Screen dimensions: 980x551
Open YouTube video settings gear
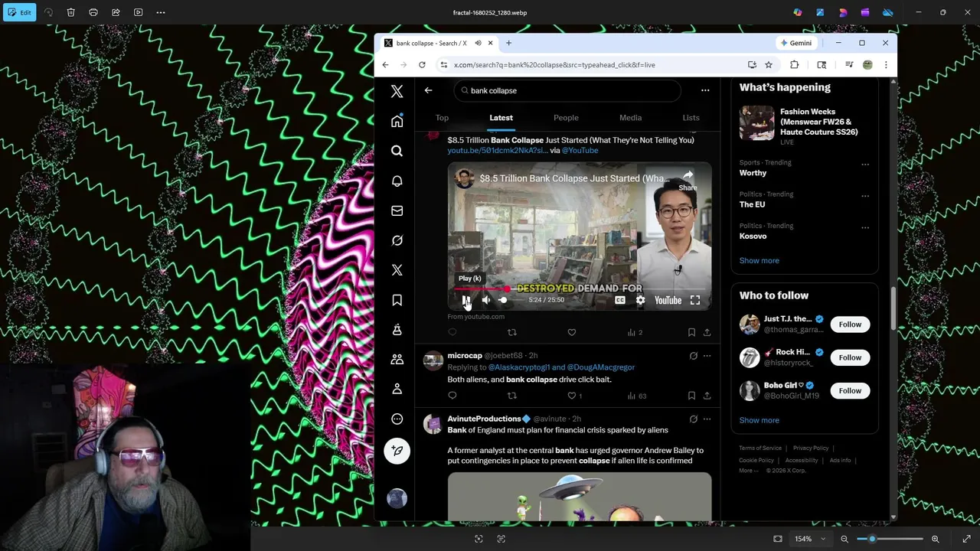pos(640,300)
